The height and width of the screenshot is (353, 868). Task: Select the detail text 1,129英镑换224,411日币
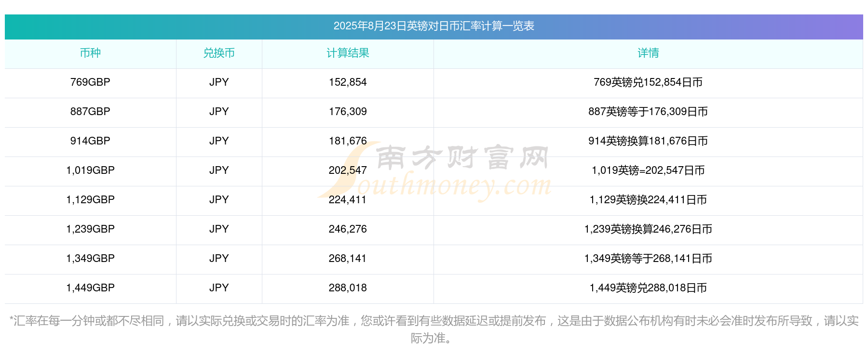(648, 200)
